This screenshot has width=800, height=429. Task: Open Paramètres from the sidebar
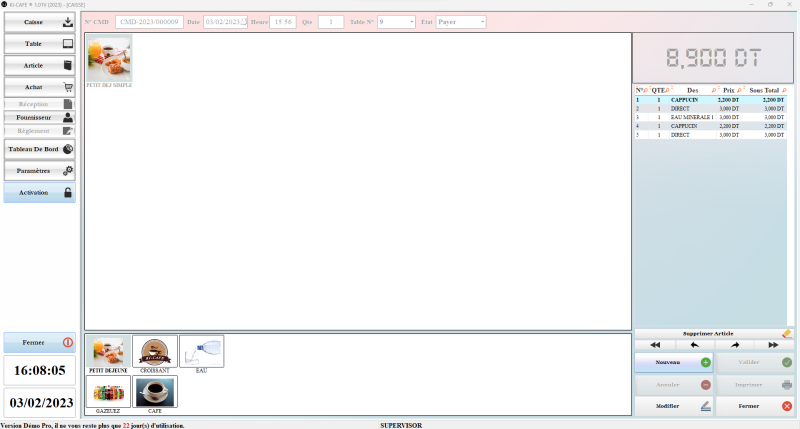coord(40,171)
